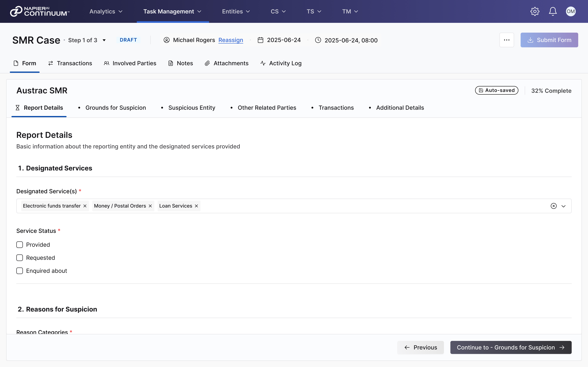The width and height of the screenshot is (588, 367).
Task: Switch to the Involved Parties tab
Action: 130,63
